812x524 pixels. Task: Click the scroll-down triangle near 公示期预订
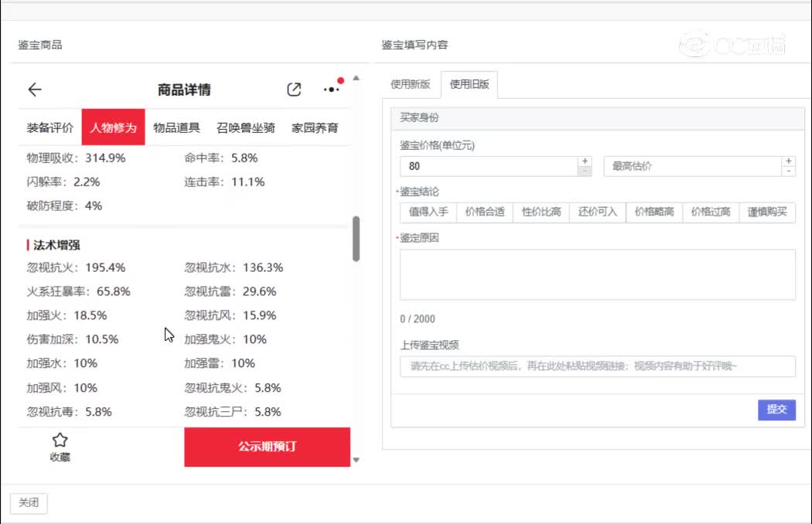[357, 459]
